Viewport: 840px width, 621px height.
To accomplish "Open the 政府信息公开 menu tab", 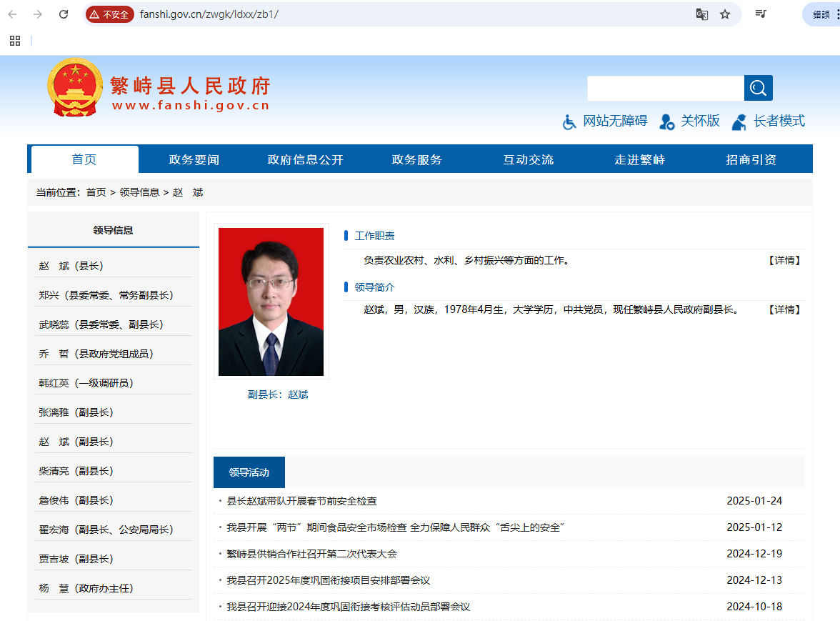I will tap(305, 159).
